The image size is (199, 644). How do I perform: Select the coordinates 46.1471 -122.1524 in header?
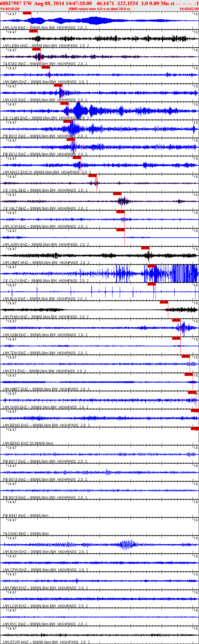click(x=117, y=3)
